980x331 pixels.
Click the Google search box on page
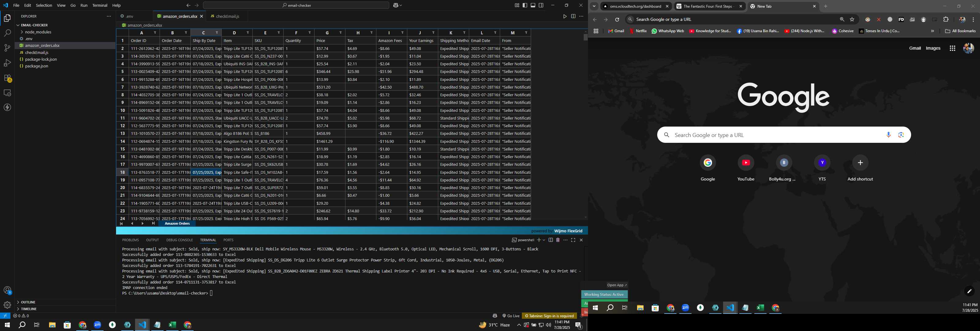pyautogui.click(x=784, y=135)
